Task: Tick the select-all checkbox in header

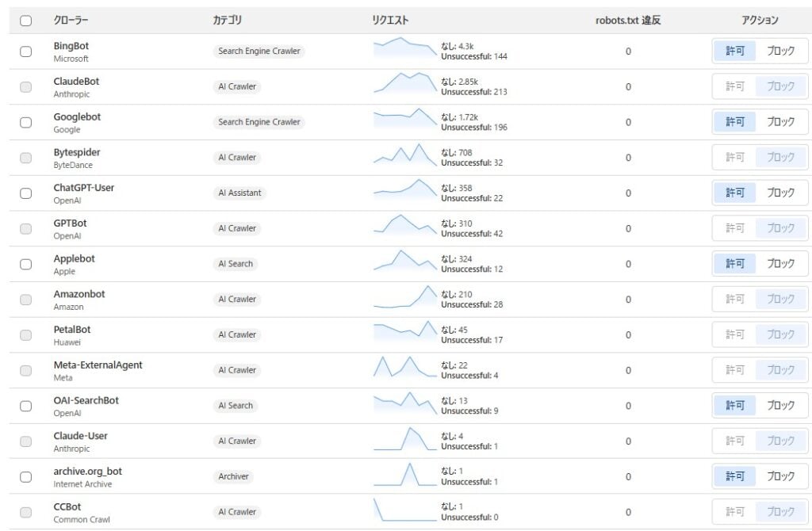Action: (26, 21)
